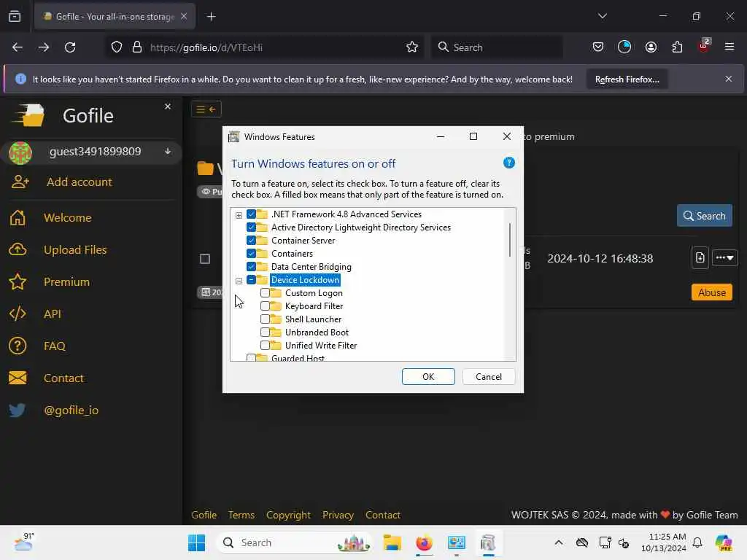Image resolution: width=747 pixels, height=560 pixels.
Task: Enable the Keyboard Filter checkbox
Action: click(x=265, y=306)
